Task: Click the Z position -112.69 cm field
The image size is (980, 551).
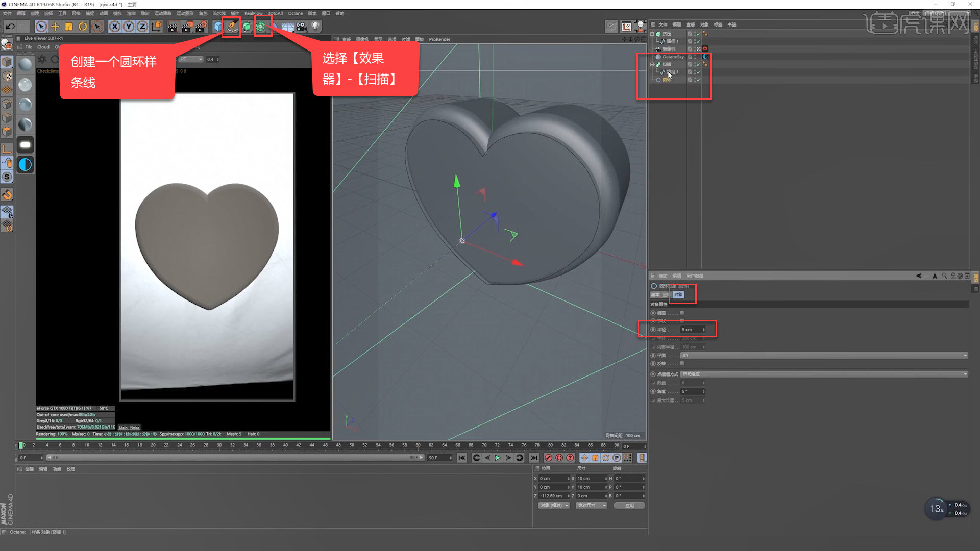Action: coord(554,496)
